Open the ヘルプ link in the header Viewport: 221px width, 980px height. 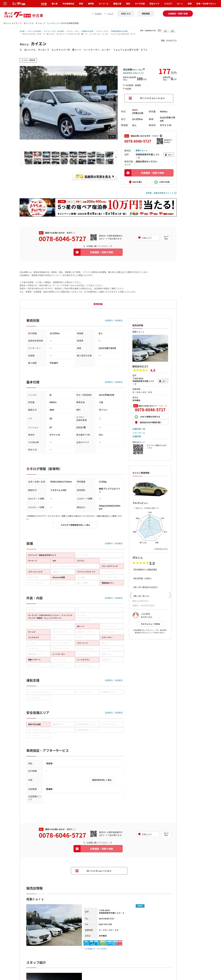(x=110, y=14)
